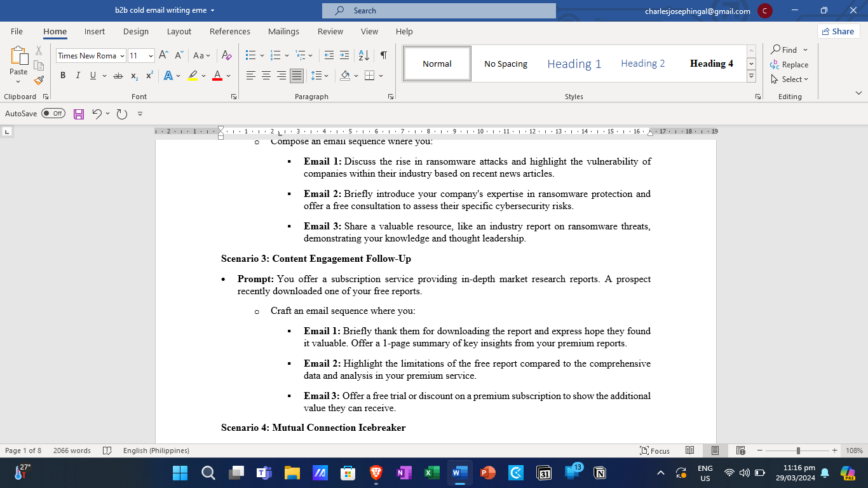This screenshot has height=488, width=868.
Task: Open the font name dropdown
Action: click(x=122, y=56)
